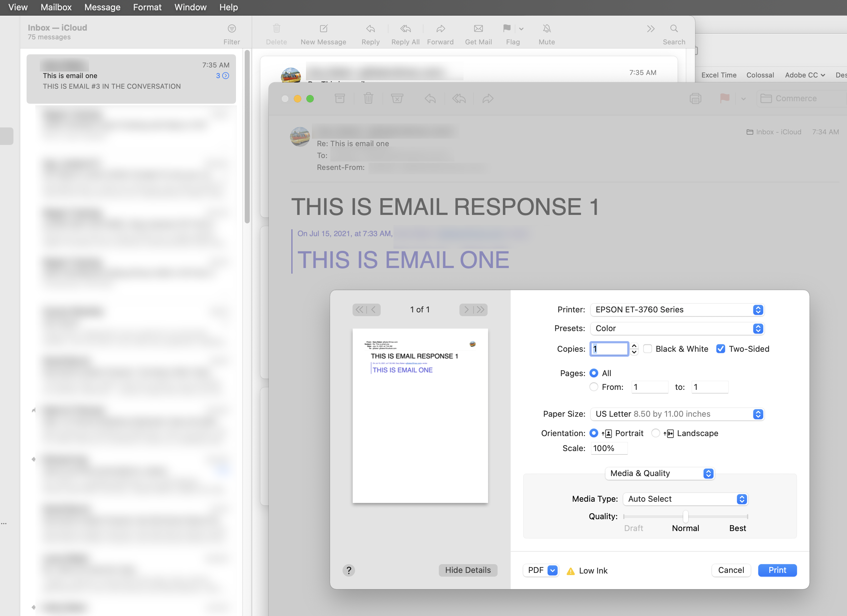Viewport: 847px width, 616px height.
Task: Expand the Paper Size US Letter dropdown
Action: [677, 414]
